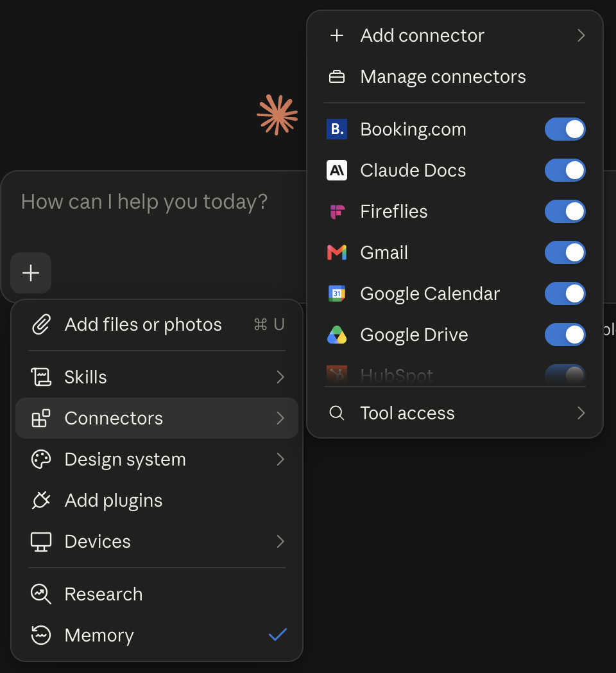Click the plus attachment button in chat box

tap(31, 273)
